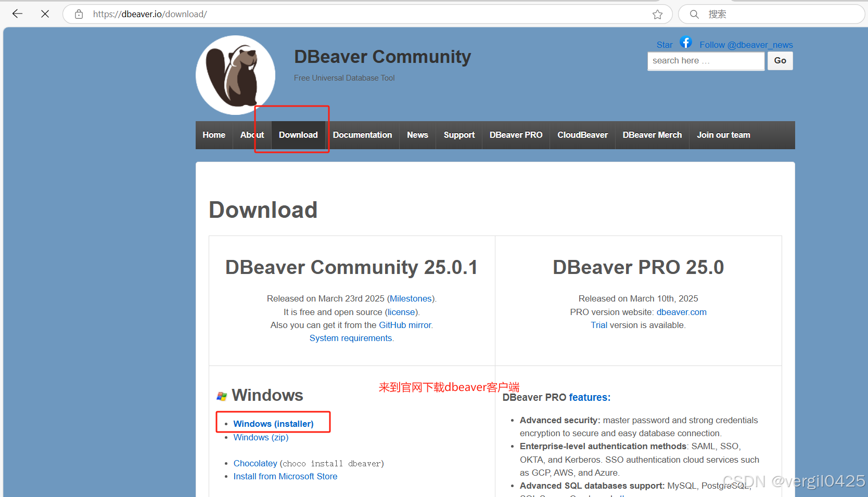
Task: Open the DBeaver beaver logo
Action: (235, 75)
